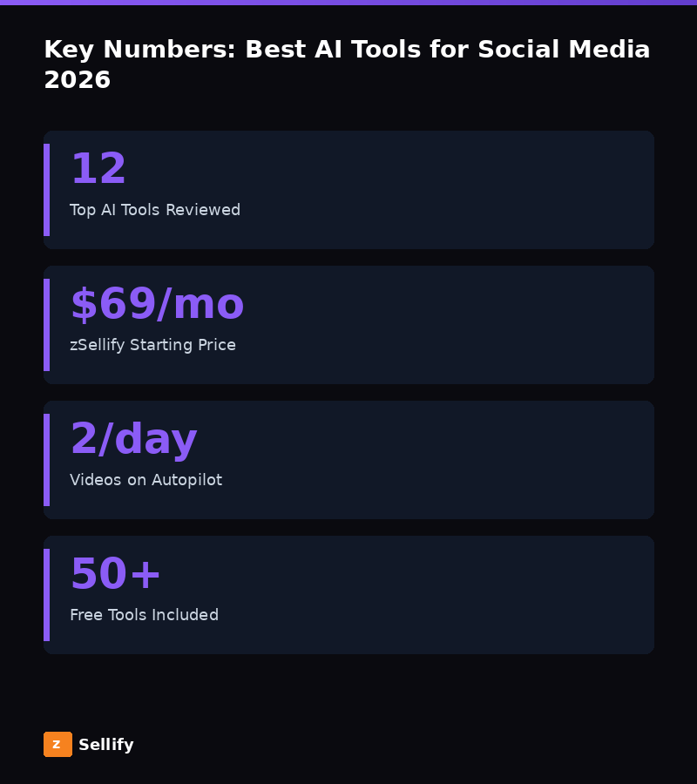Image resolution: width=697 pixels, height=784 pixels.
Task: Click the orange Sellify logo icon
Action: click(x=58, y=745)
